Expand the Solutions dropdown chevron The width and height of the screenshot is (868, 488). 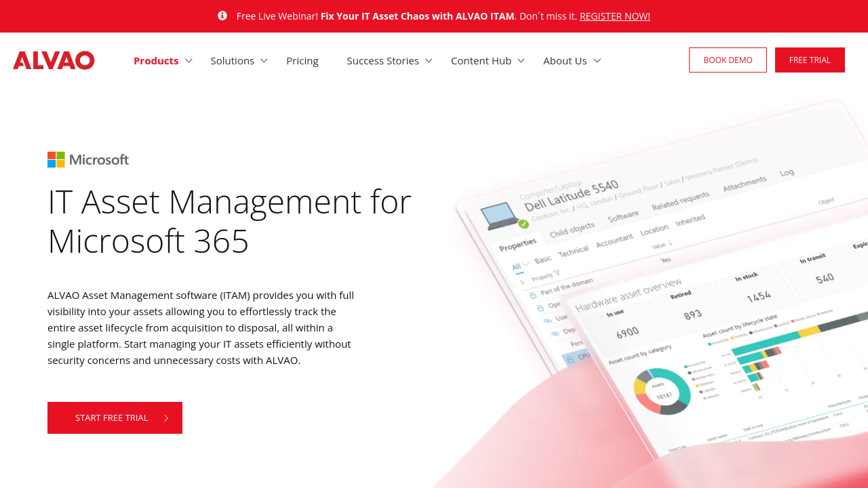click(264, 61)
